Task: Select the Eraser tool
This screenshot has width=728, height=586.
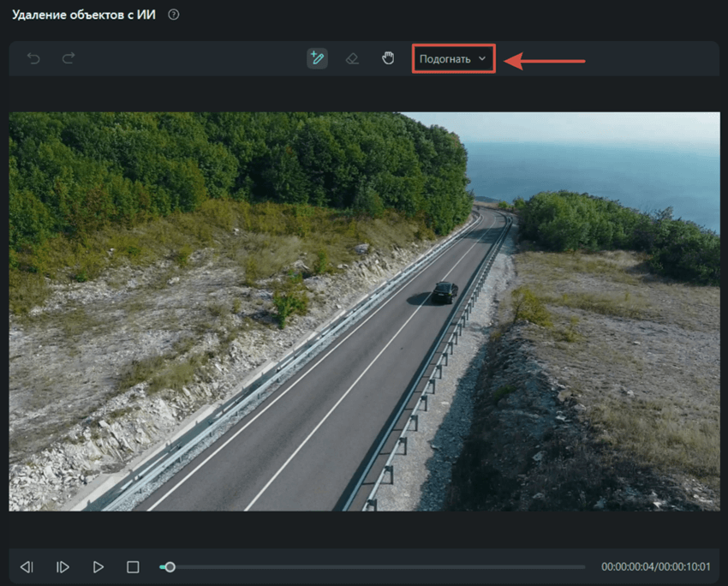Action: pos(352,58)
